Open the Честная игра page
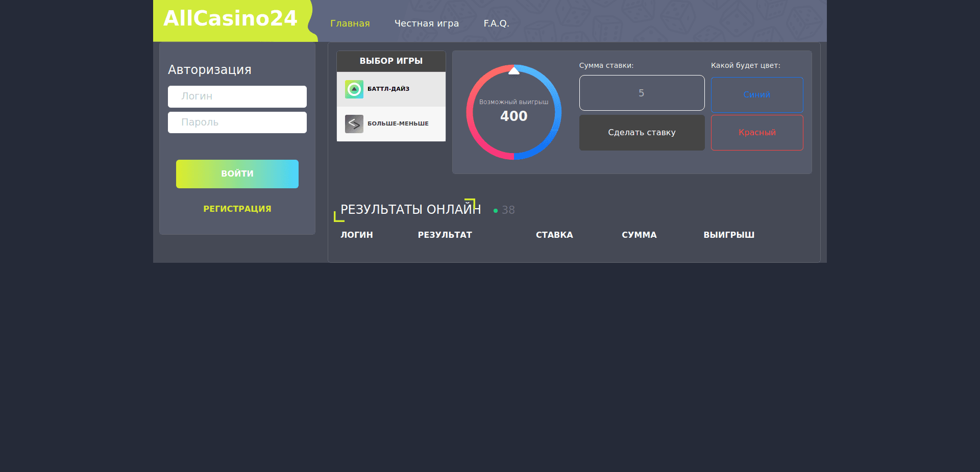This screenshot has width=980, height=472. [x=427, y=23]
